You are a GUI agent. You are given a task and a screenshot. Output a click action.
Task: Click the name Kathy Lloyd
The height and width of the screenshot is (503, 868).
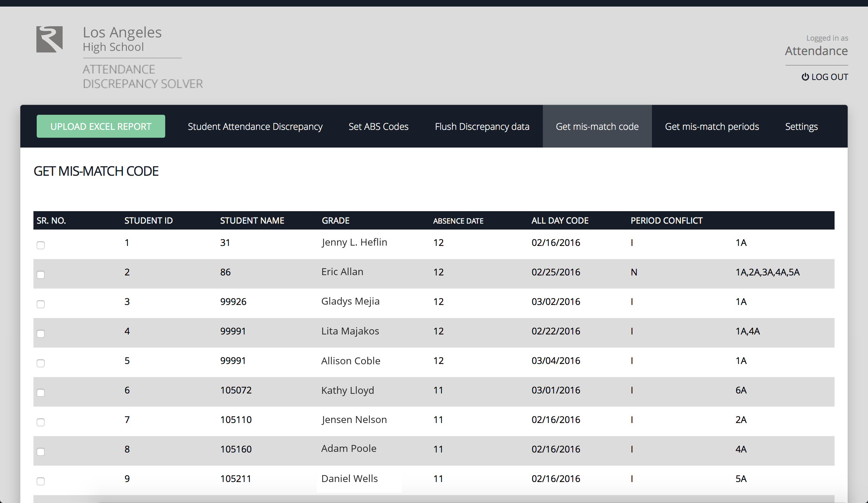(347, 390)
